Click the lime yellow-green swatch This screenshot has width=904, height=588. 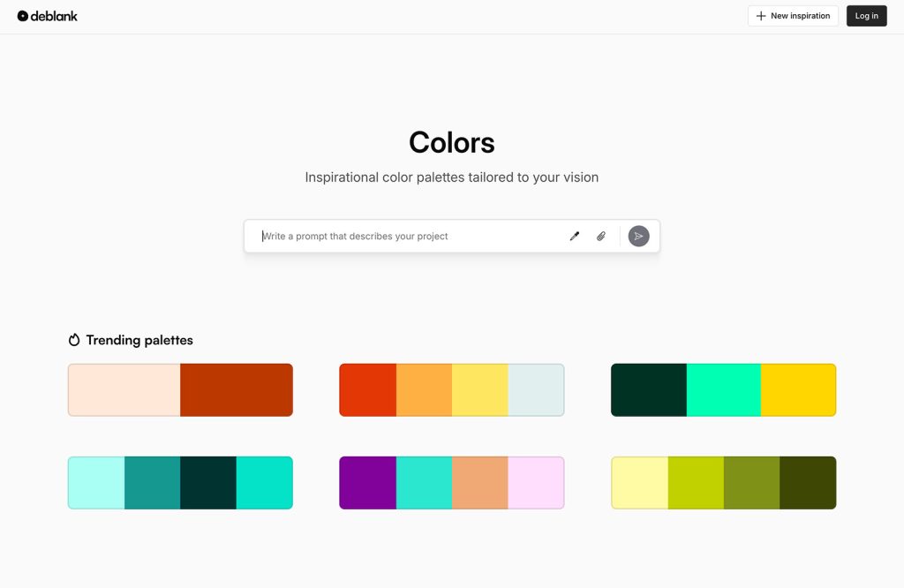696,482
